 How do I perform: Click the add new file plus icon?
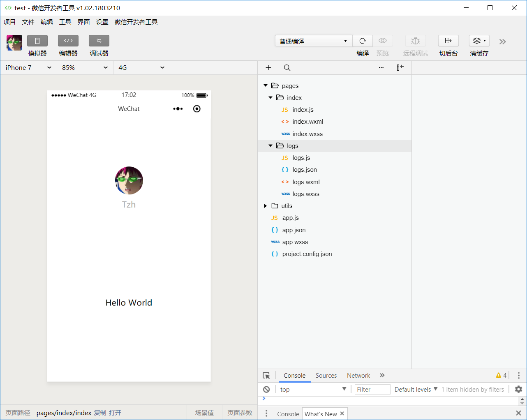[x=268, y=68]
